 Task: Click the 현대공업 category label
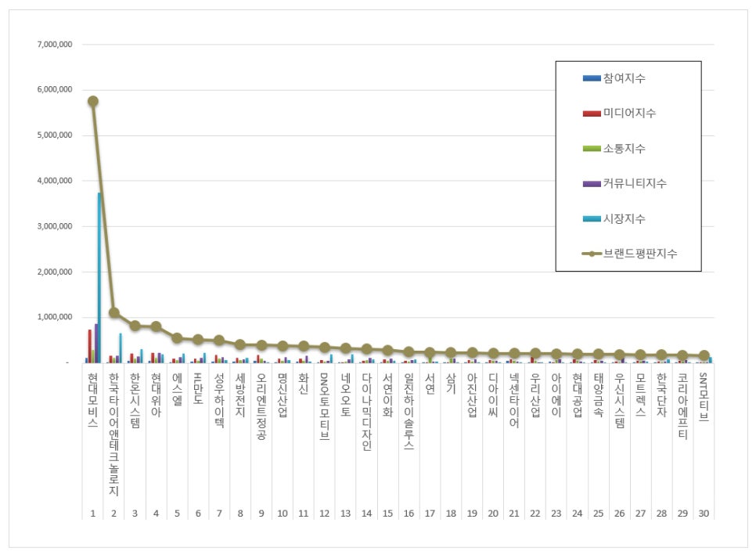[577, 395]
